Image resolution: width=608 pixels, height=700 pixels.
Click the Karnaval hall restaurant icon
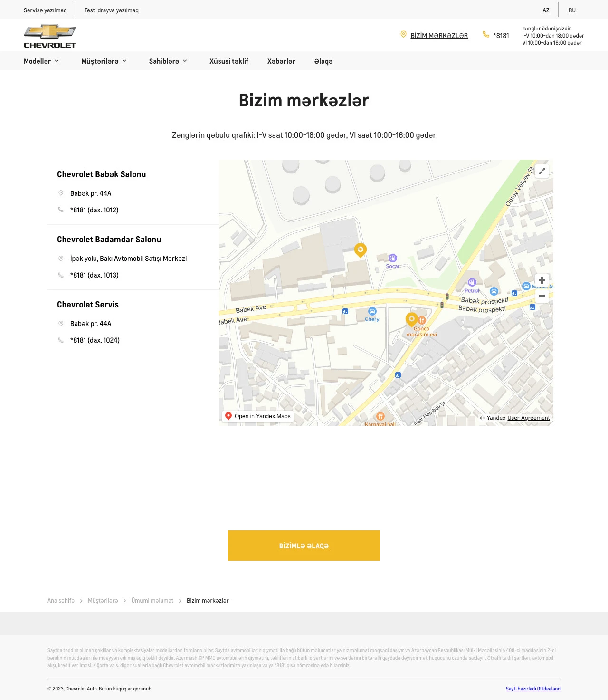pyautogui.click(x=380, y=416)
